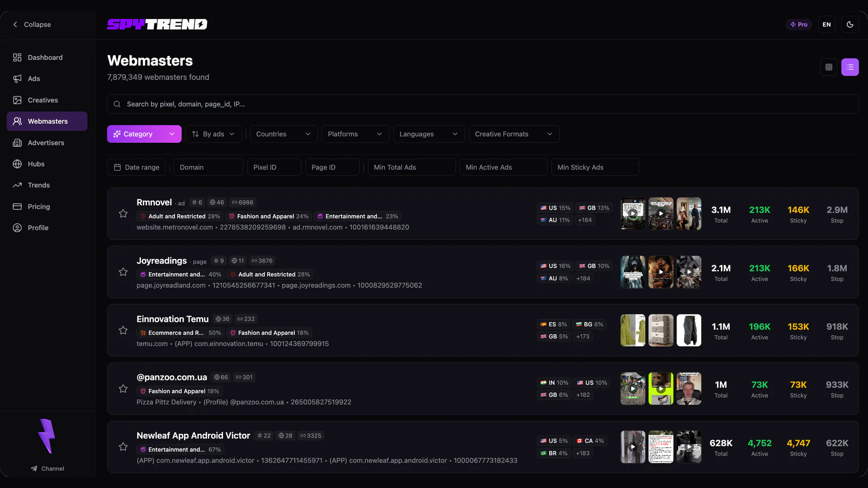868x488 pixels.
Task: Star the Newleaf App Android Victor row
Action: (123, 446)
